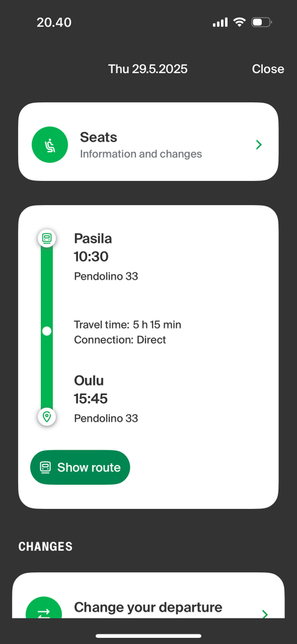This screenshot has height=644, width=297.
Task: Tap the Thu 29.5.2025 date header
Action: click(148, 69)
